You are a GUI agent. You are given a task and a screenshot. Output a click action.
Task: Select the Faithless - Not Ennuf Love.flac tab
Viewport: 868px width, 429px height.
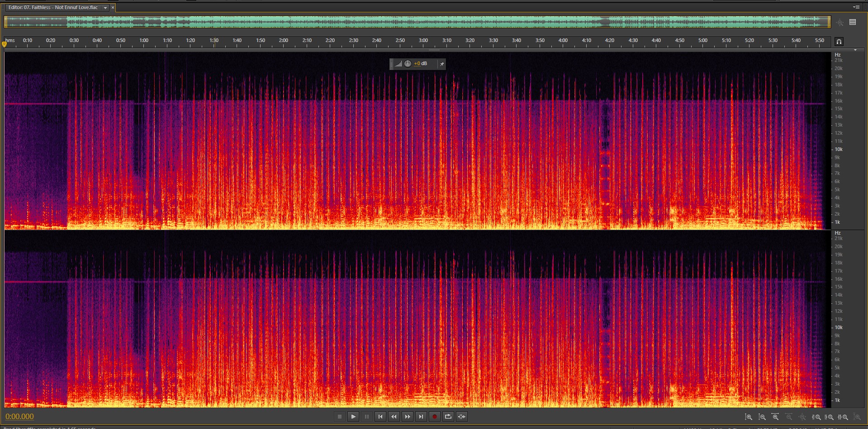(x=53, y=8)
